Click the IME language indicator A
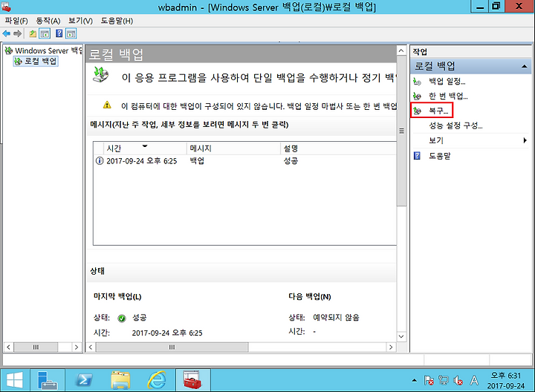Image resolution: width=535 pixels, height=392 pixels. click(474, 380)
